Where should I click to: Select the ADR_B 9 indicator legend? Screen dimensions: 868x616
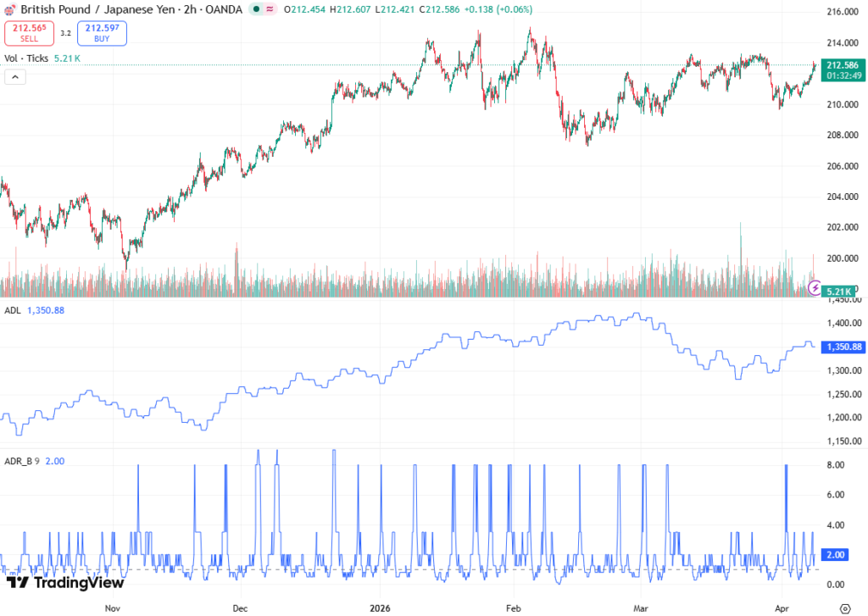24,461
